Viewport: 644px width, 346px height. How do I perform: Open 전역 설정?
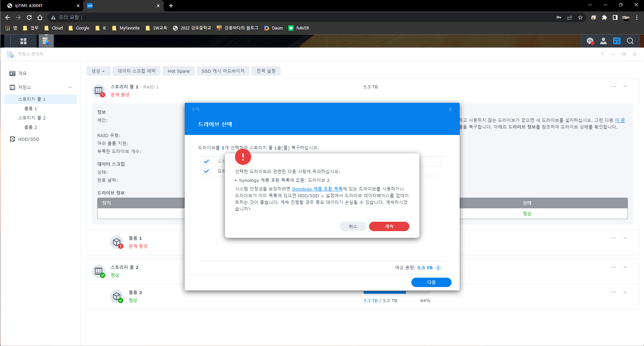tap(266, 71)
